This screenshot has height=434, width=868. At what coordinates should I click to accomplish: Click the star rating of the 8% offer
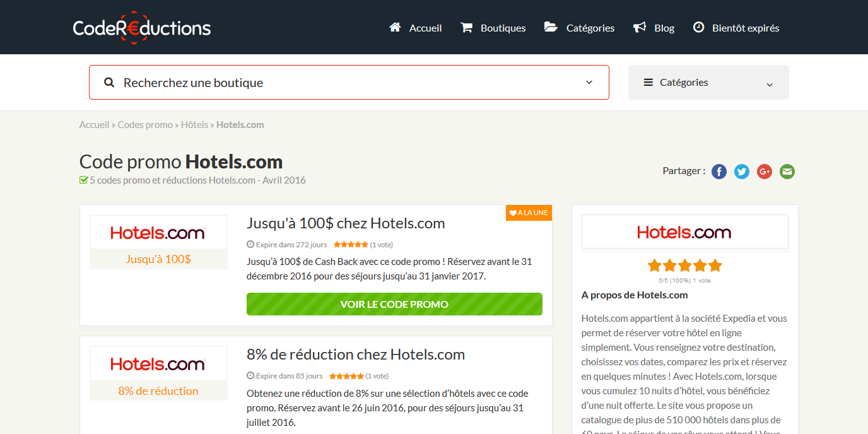[346, 376]
